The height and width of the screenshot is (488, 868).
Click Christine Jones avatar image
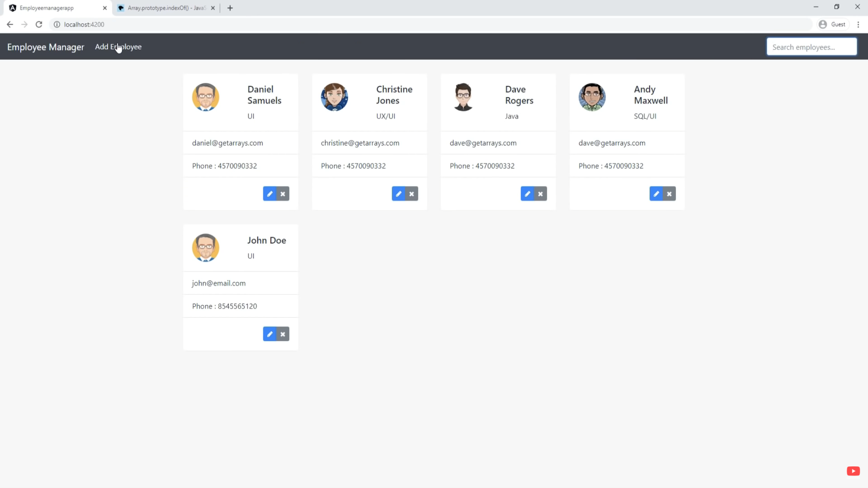(x=334, y=97)
